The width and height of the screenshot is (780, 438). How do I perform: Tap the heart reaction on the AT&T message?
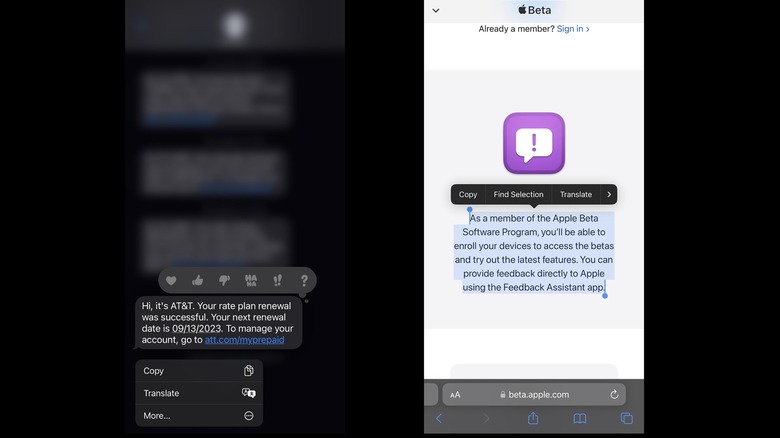coord(171,281)
